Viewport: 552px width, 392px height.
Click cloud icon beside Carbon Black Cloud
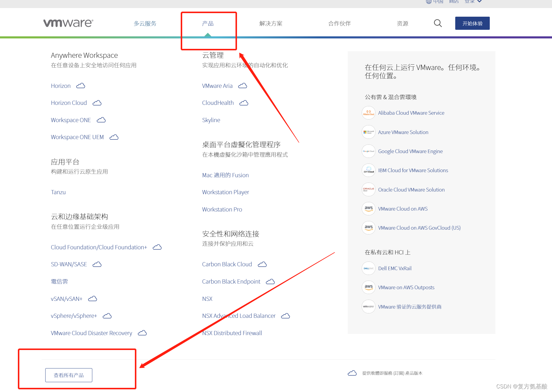(262, 265)
